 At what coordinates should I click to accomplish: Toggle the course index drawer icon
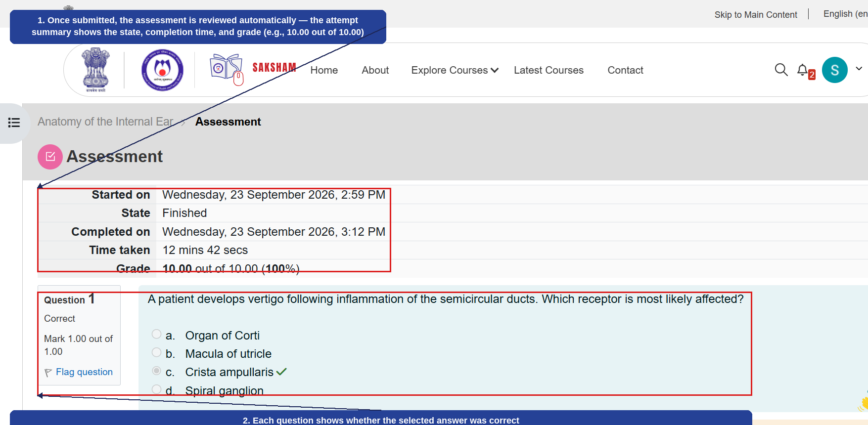(x=14, y=123)
